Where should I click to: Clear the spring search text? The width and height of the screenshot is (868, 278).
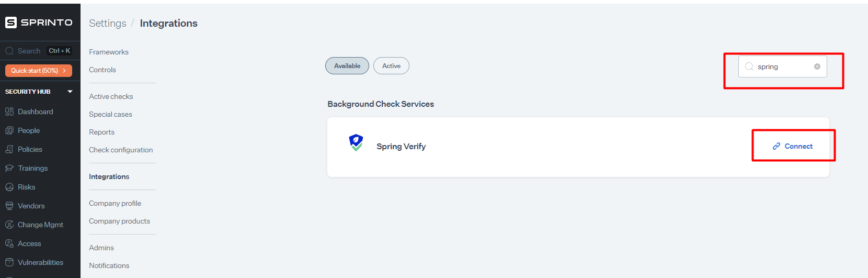pos(817,66)
